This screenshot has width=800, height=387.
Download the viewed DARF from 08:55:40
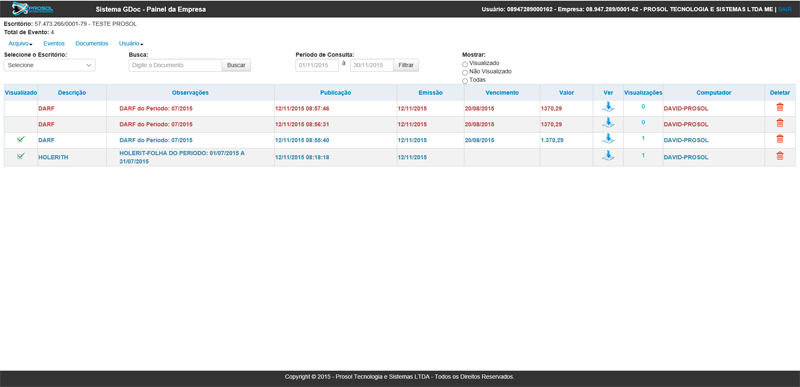(x=608, y=139)
